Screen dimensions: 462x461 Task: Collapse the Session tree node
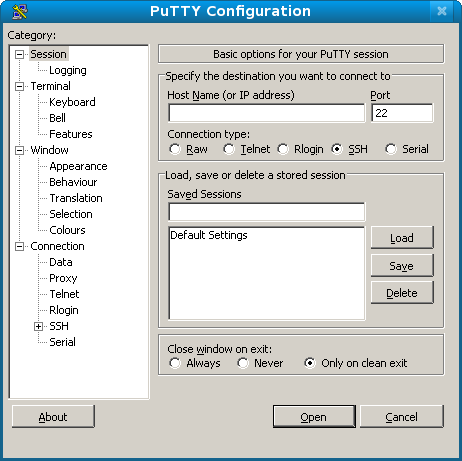tap(20, 54)
